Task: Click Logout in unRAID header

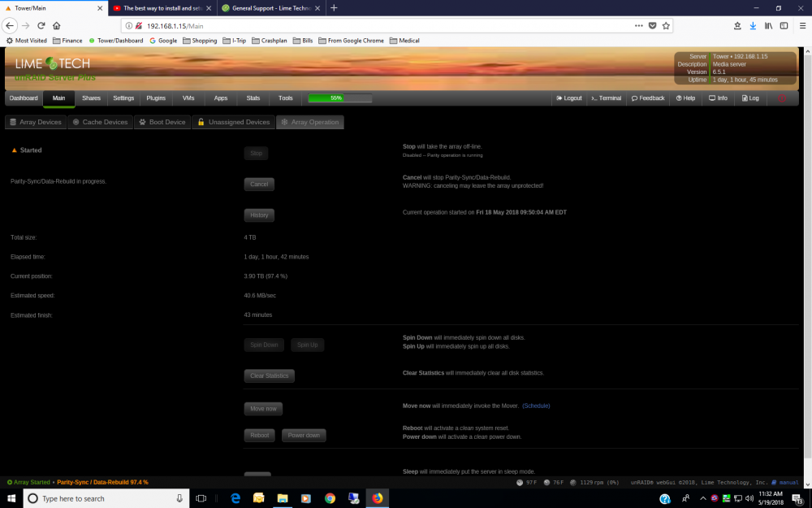Action: 569,98
